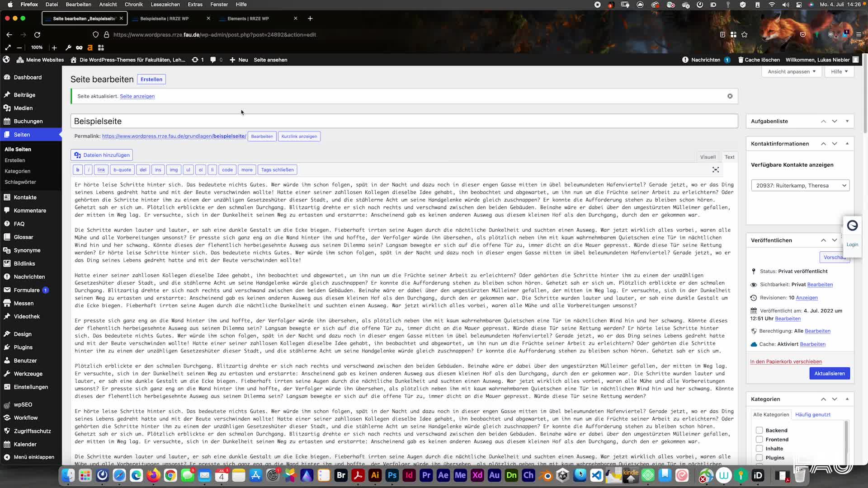The height and width of the screenshot is (488, 868).
Task: Insert an image with the img toolbar button
Action: pos(174,169)
